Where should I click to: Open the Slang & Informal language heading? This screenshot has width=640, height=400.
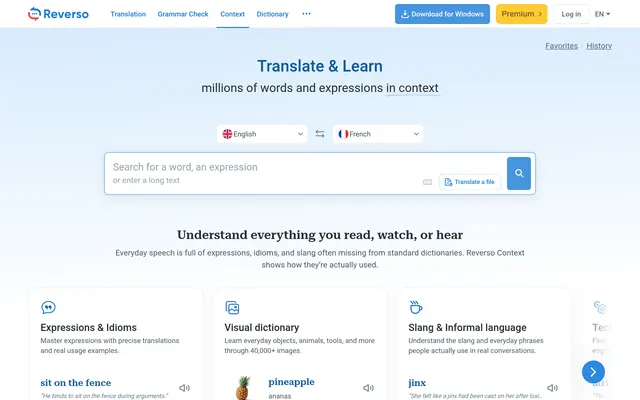[467, 327]
